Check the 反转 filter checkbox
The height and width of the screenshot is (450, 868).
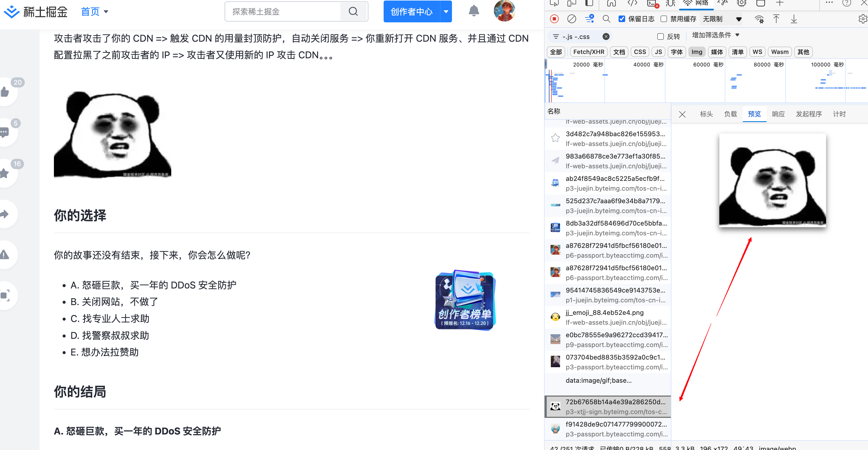tap(661, 37)
